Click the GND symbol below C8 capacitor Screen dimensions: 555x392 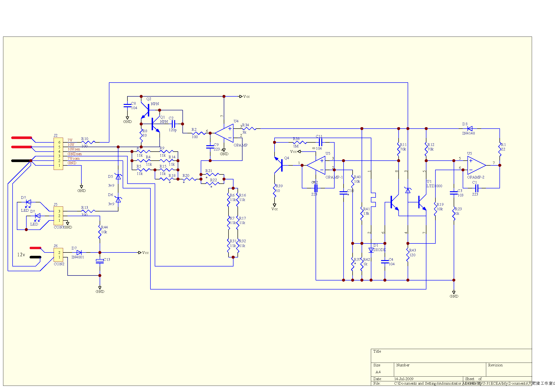(127, 120)
